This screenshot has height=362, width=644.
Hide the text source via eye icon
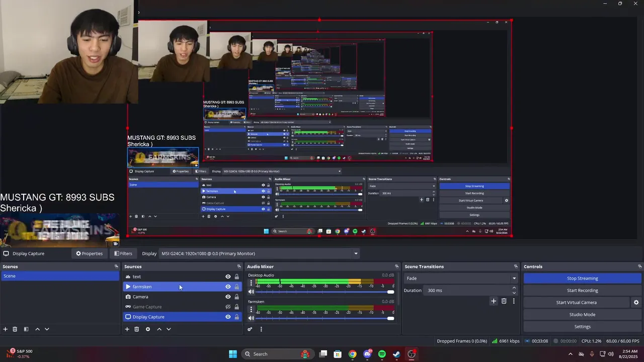[x=228, y=277]
